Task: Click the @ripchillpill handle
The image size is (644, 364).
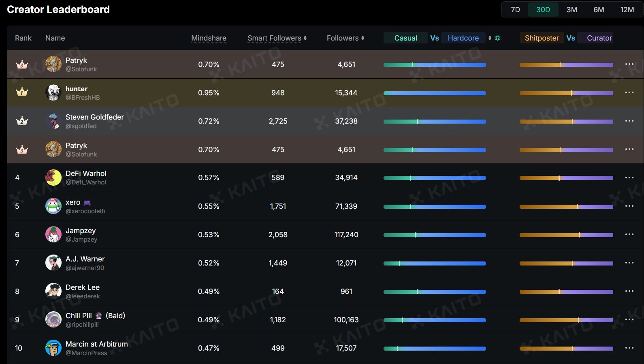Action: [82, 325]
